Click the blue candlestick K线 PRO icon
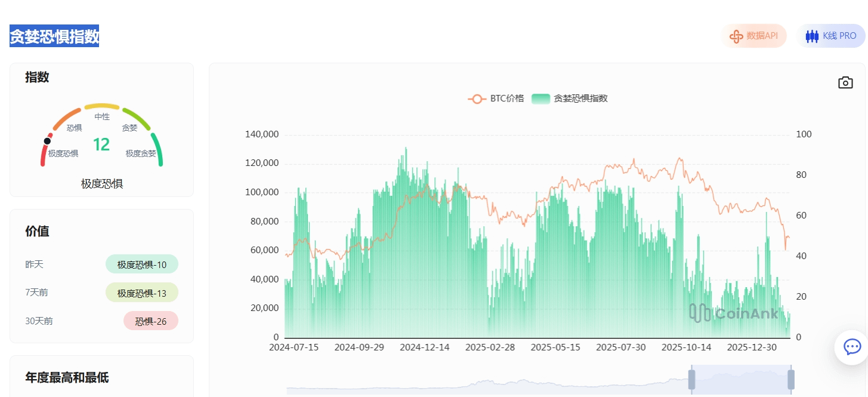 point(812,36)
